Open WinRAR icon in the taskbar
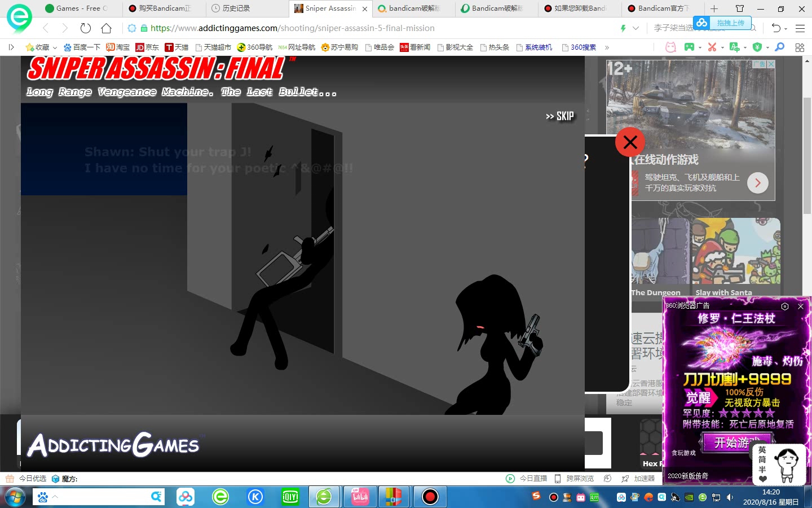 click(393, 497)
